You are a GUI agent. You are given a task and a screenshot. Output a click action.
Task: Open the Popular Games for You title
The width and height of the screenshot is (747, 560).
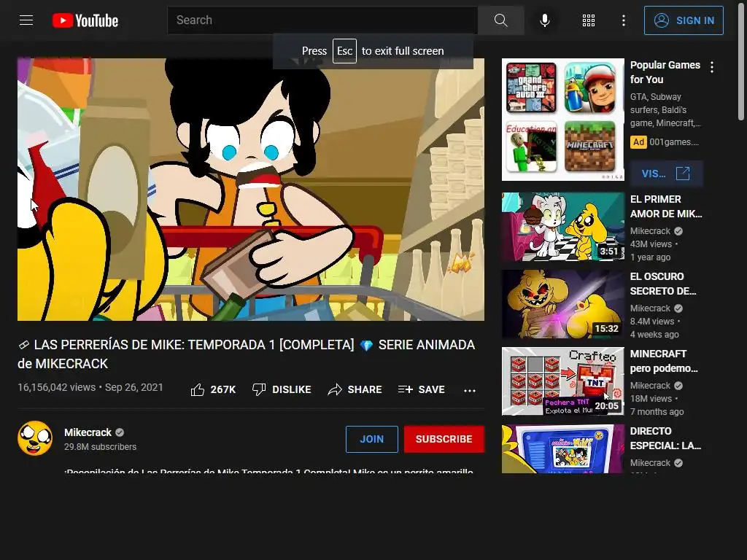[x=665, y=72]
